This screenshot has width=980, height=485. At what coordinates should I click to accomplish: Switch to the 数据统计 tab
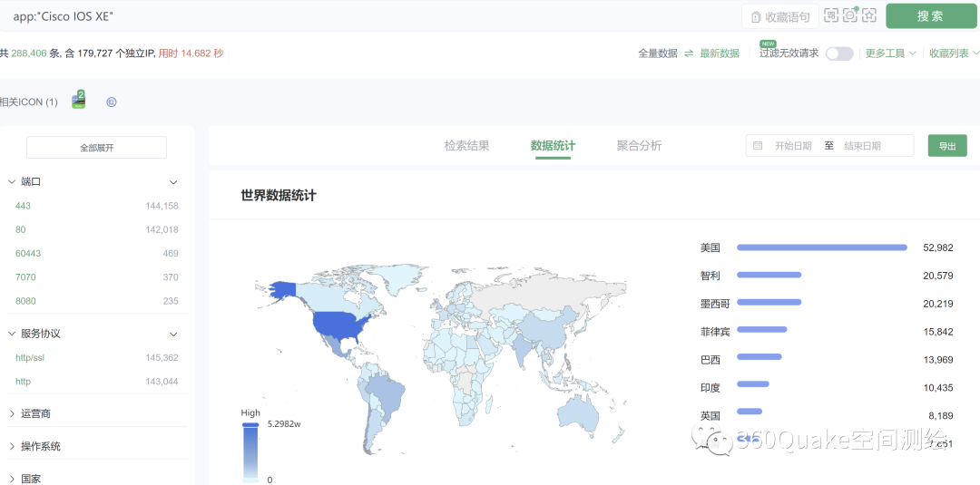click(x=554, y=145)
